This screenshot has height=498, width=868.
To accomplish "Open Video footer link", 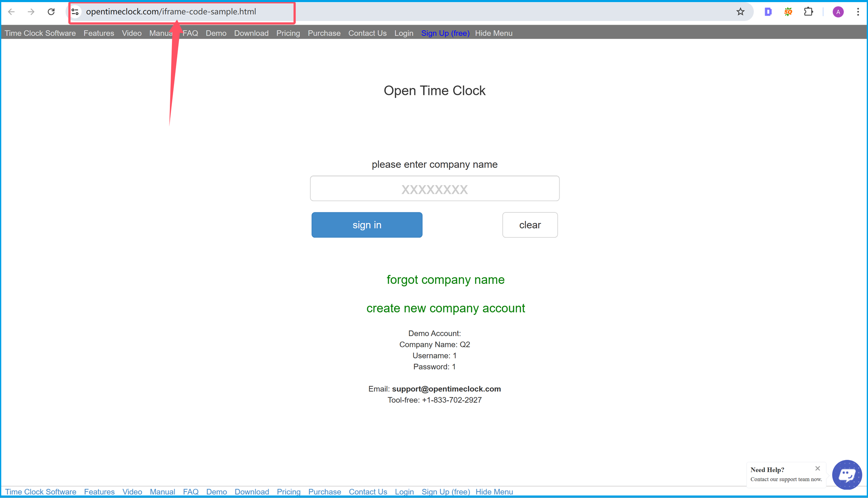I will point(132,492).
